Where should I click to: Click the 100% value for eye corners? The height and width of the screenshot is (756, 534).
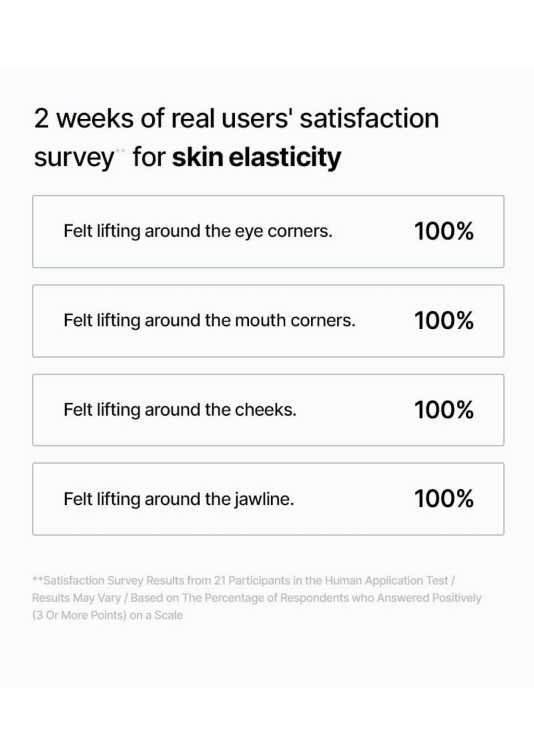coord(444,231)
